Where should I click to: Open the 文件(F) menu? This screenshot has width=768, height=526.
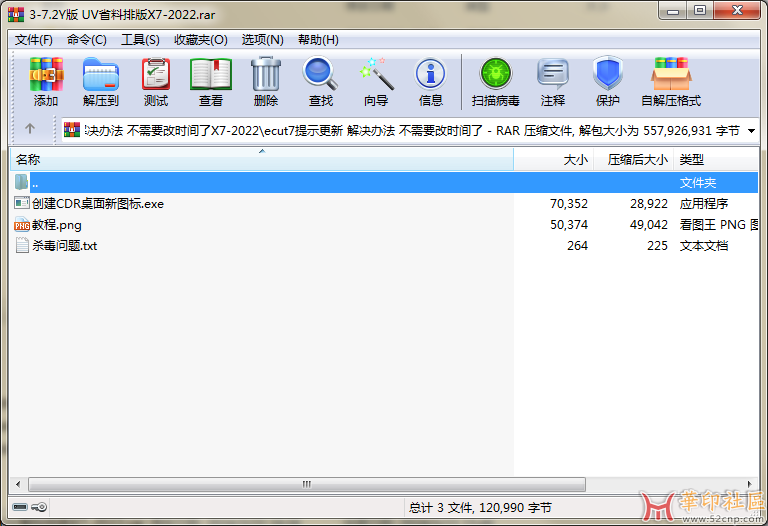click(x=34, y=40)
